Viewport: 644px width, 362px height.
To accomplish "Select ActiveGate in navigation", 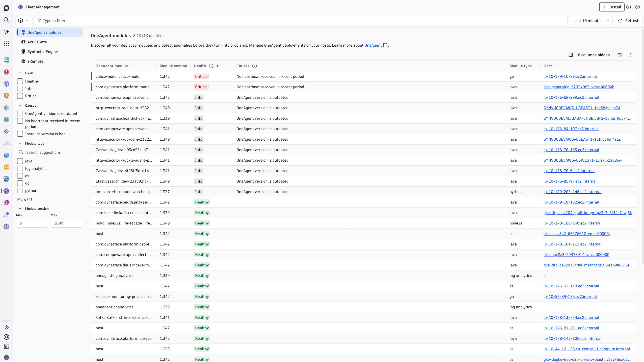I will 49,42.
